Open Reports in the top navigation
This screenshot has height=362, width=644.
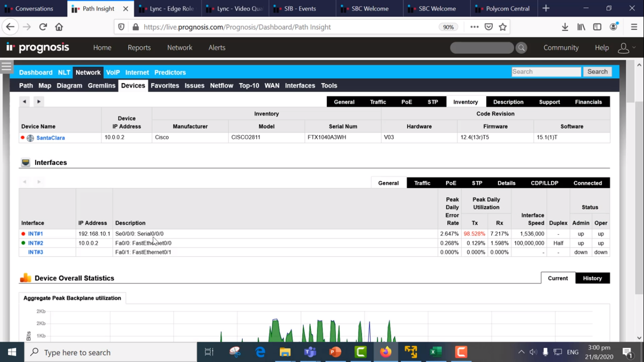pos(139,48)
